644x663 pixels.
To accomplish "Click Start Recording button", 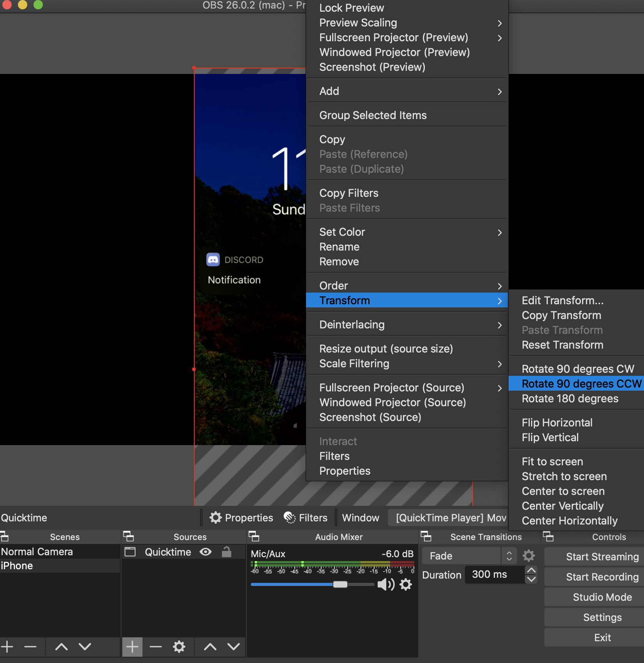I will pos(594,577).
